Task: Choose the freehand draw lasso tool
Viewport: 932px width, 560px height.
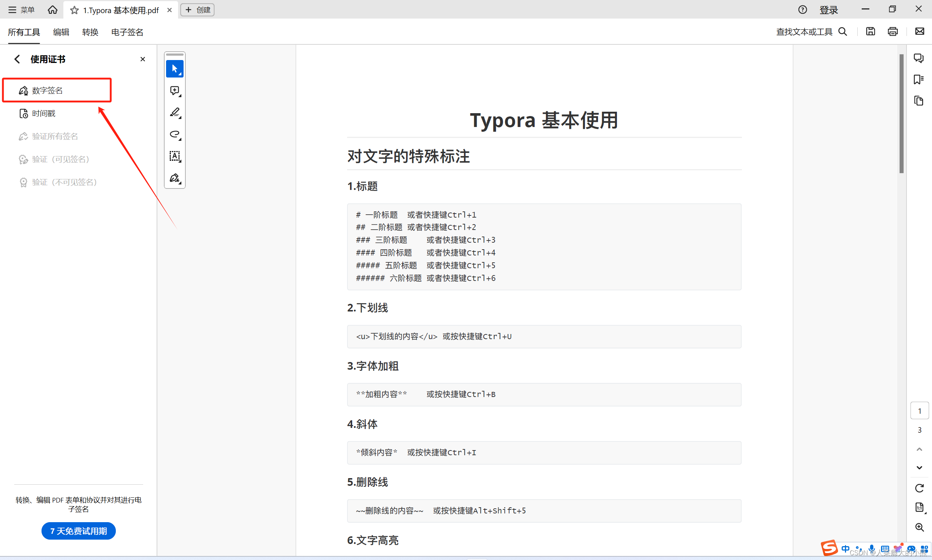Action: (174, 134)
